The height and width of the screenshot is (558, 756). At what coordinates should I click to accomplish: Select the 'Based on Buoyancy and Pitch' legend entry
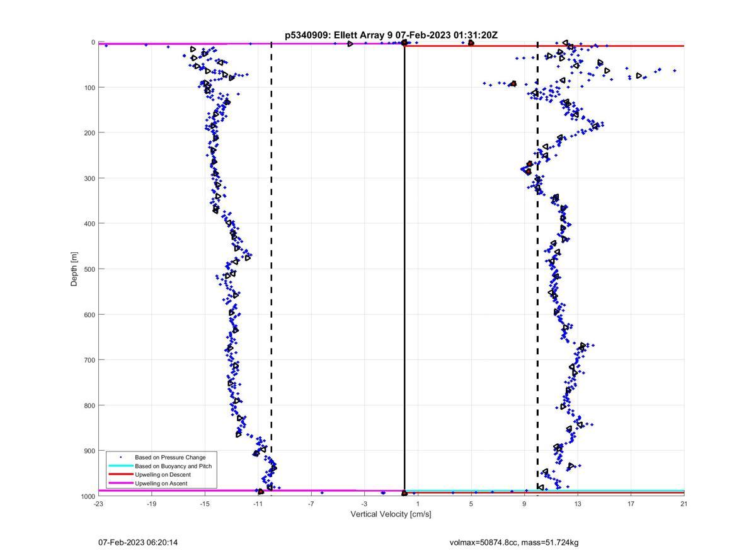click(x=173, y=466)
